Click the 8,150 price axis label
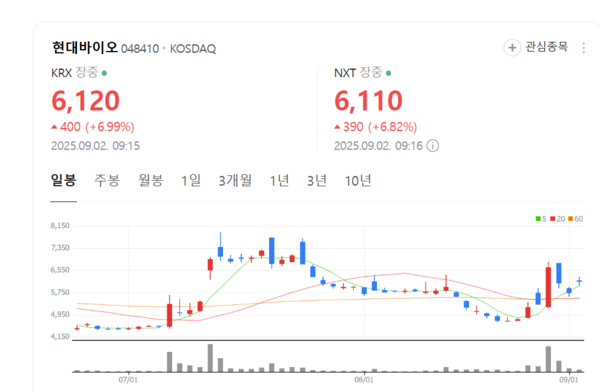The image size is (600, 392). pyautogui.click(x=60, y=225)
